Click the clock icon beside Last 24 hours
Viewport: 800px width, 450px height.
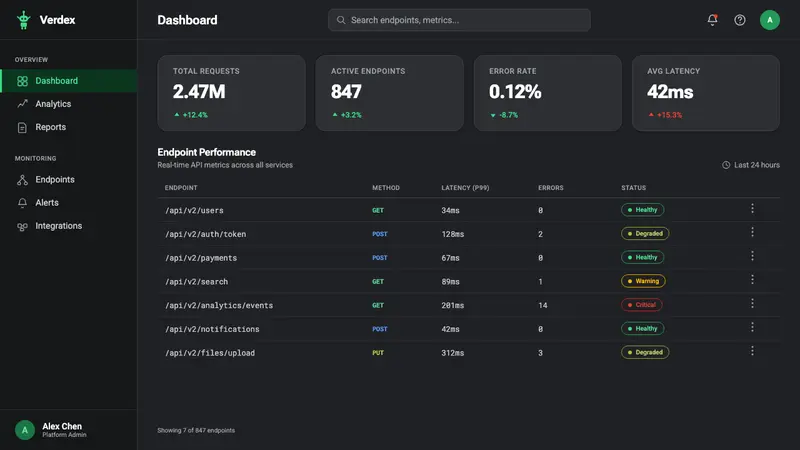point(726,165)
